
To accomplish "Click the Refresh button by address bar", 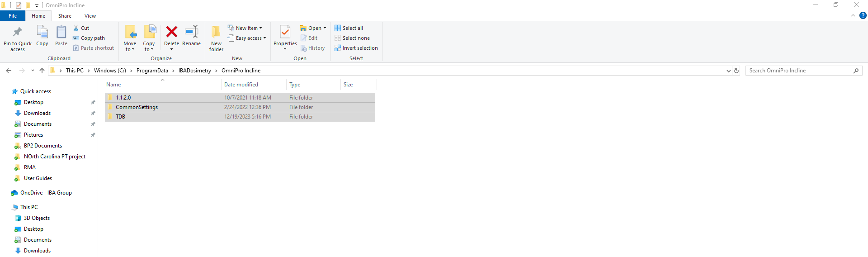I will pos(736,71).
